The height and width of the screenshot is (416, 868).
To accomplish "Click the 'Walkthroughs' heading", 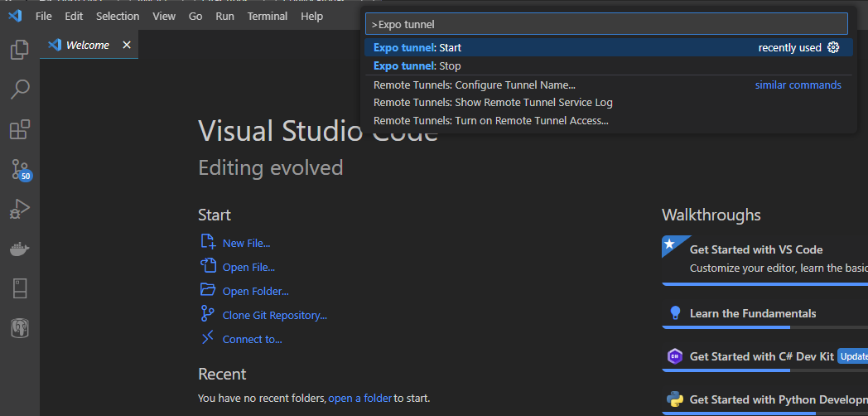I will pyautogui.click(x=711, y=215).
